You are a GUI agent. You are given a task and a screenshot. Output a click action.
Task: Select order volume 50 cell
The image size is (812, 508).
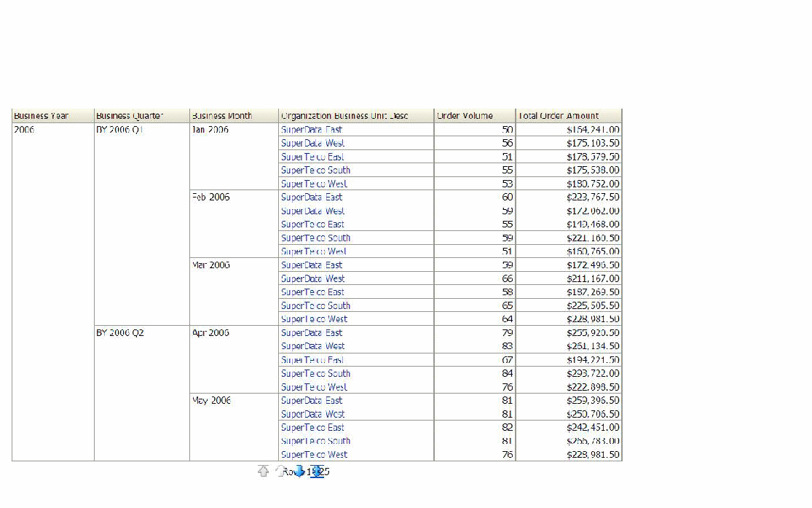coord(475,130)
